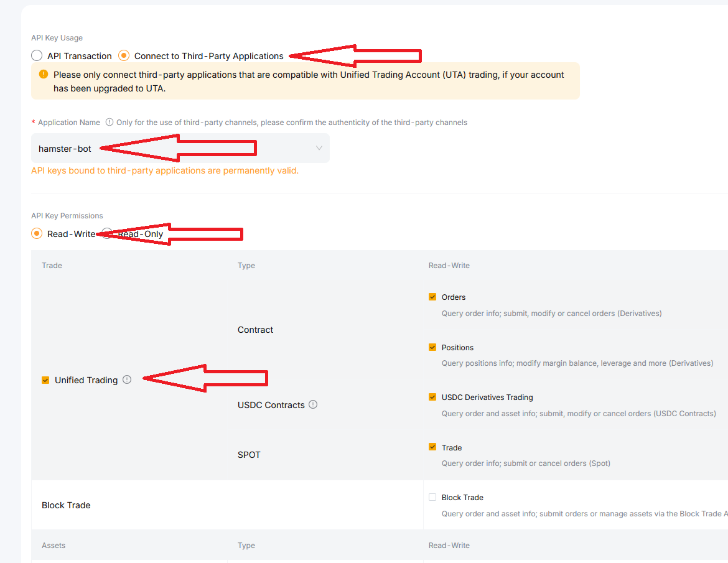Uncheck USDC Derivatives Trading

432,397
